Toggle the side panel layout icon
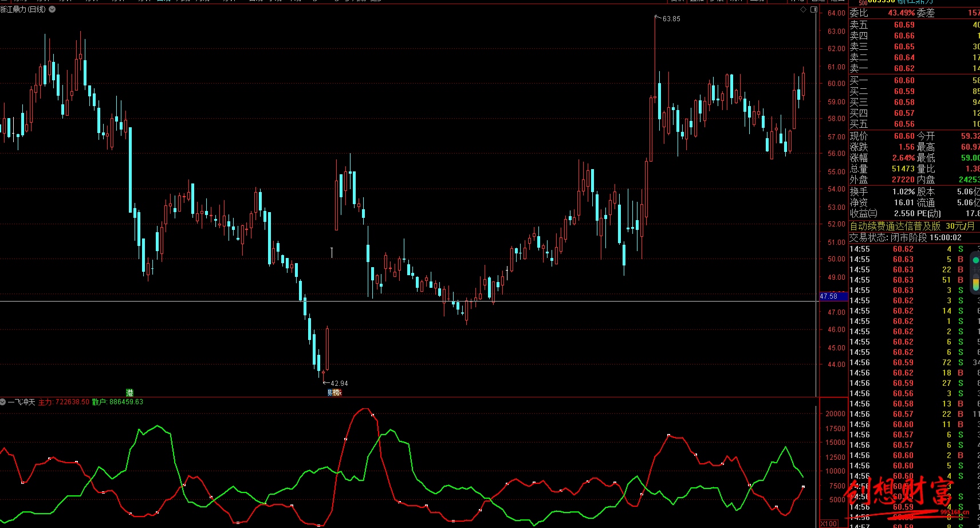 point(813,10)
